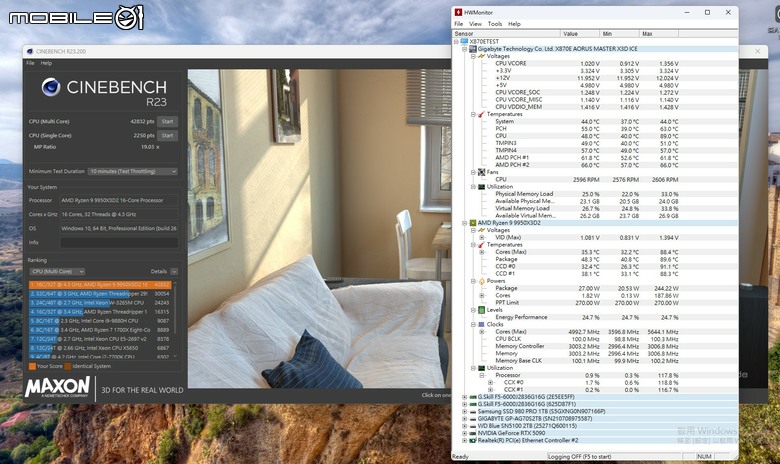Viewport: 780px width, 464px height.
Task: Open HWMonitor File menu
Action: pos(459,24)
